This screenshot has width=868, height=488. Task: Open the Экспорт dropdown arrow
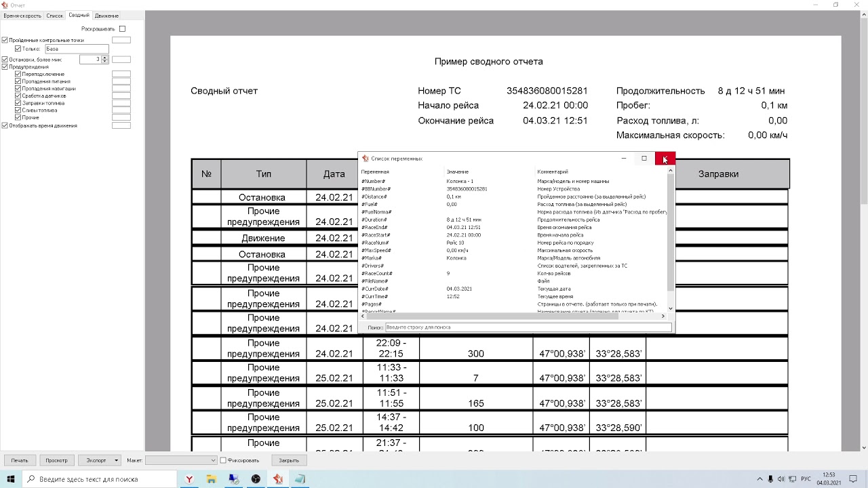point(116,461)
